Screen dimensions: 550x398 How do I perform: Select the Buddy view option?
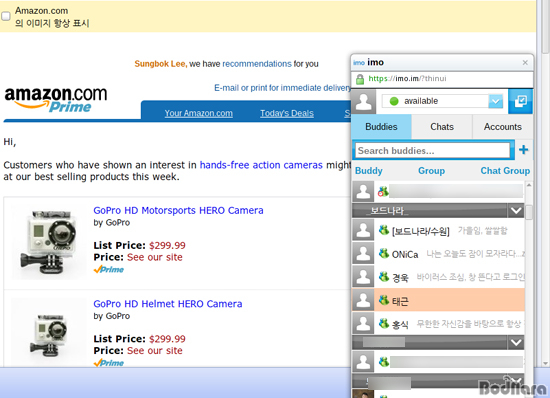click(369, 171)
